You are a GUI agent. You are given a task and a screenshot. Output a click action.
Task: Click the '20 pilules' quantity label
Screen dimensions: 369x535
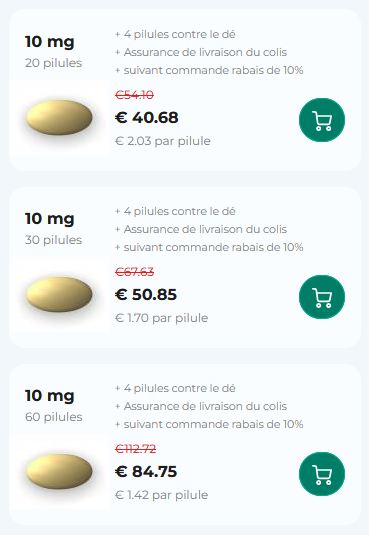point(53,63)
